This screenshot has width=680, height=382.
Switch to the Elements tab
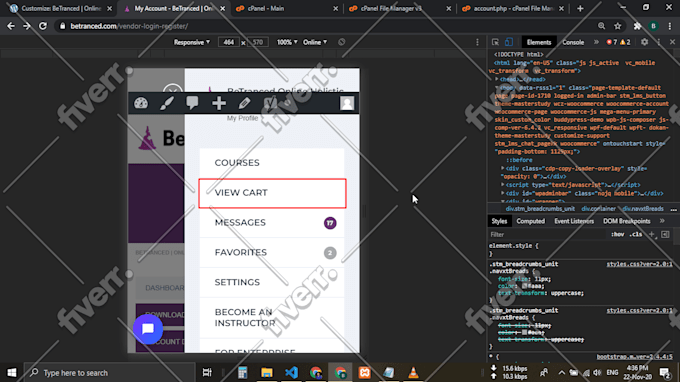click(x=539, y=42)
